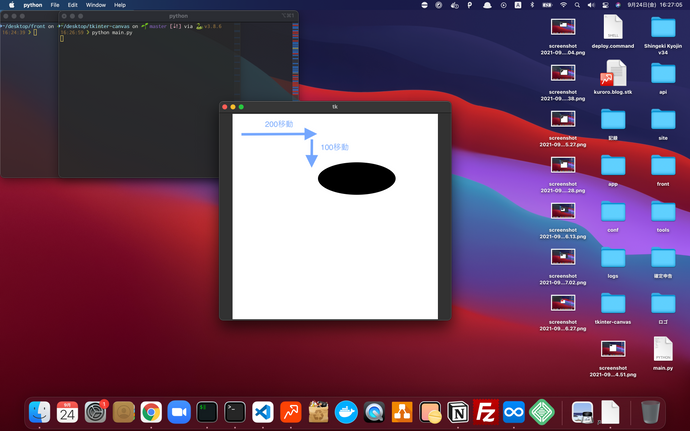Open deploy.command file on desktop
The image size is (690, 431).
tap(613, 32)
